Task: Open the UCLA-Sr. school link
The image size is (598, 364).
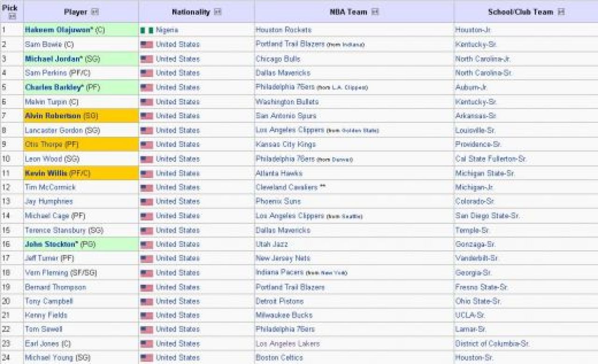Action: pos(470,315)
